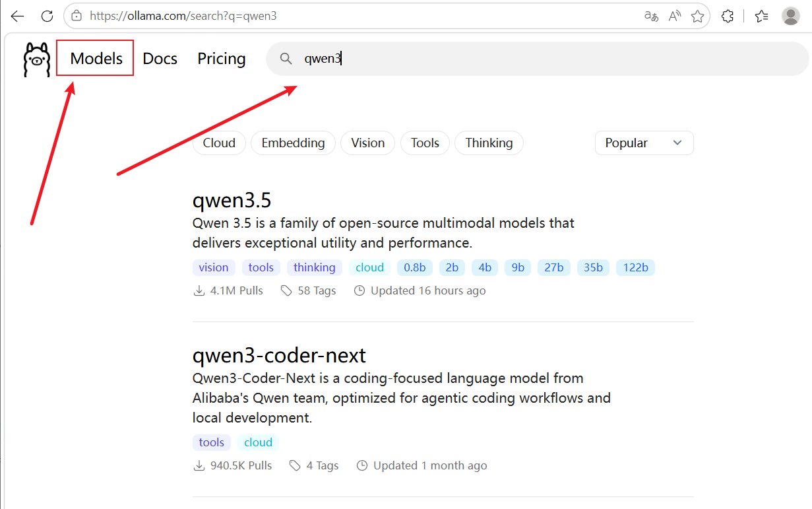Toggle the Embedding filter chip
The image size is (812, 509).
pyautogui.click(x=293, y=143)
